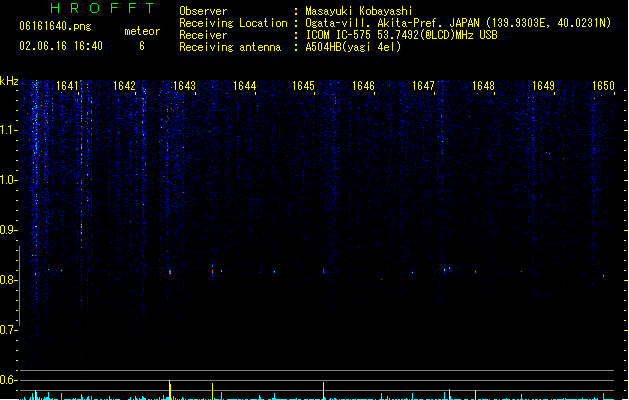Viewport: 629px width, 400px height.
Task: Click the 1642 time axis label
Action: coord(124,86)
